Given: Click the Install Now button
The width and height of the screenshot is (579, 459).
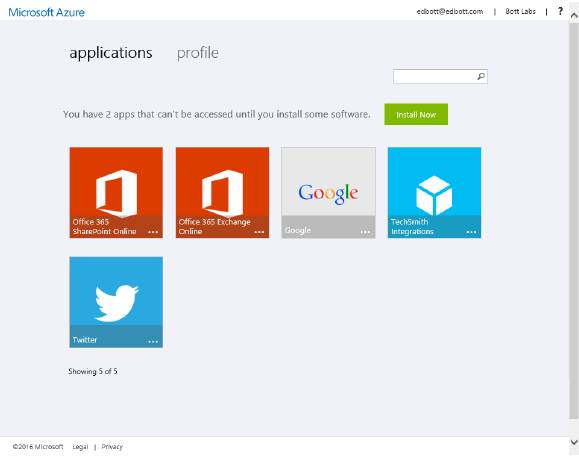Looking at the screenshot, I should [x=416, y=114].
